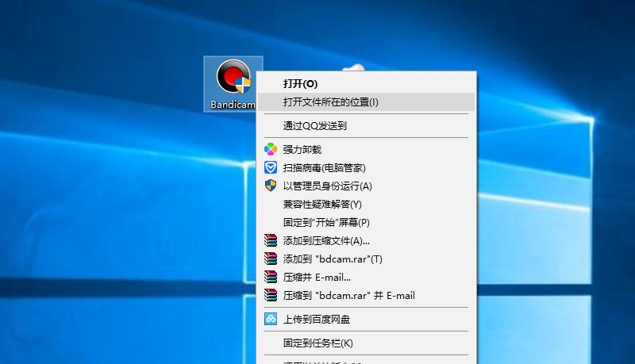The width and height of the screenshot is (635, 364).
Task: Choose 添加到 "bdcam.rar"(T) text
Action: click(x=333, y=259)
